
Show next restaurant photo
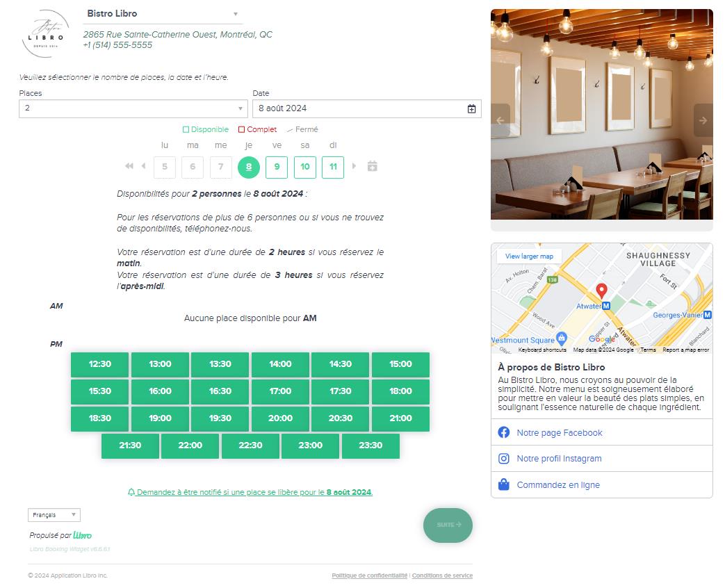[x=703, y=120]
